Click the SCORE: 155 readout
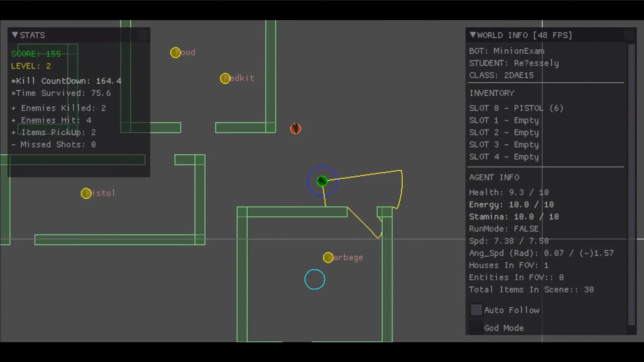The image size is (644, 362). pyautogui.click(x=36, y=54)
